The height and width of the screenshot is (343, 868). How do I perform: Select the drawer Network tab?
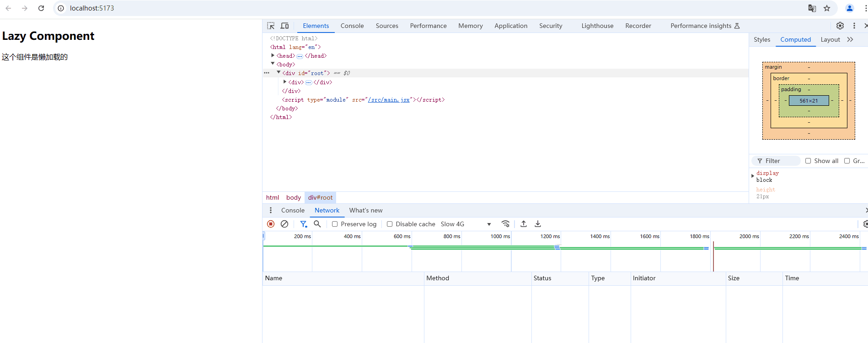pyautogui.click(x=327, y=211)
